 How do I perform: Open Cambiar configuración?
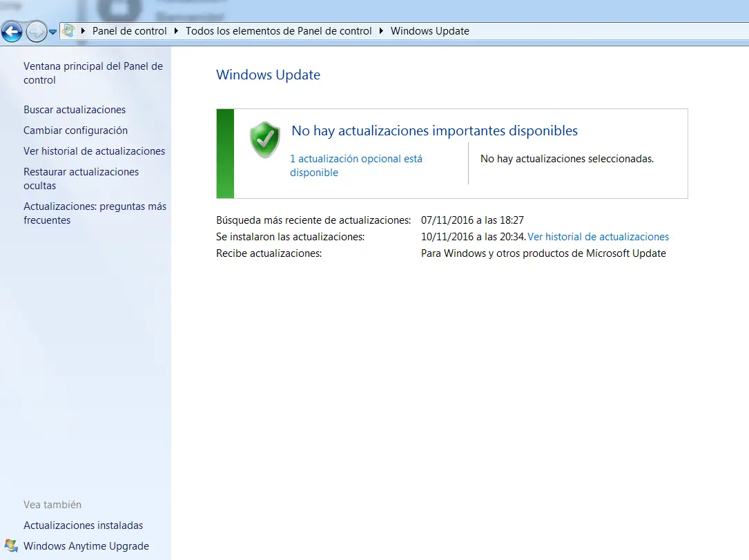75,131
